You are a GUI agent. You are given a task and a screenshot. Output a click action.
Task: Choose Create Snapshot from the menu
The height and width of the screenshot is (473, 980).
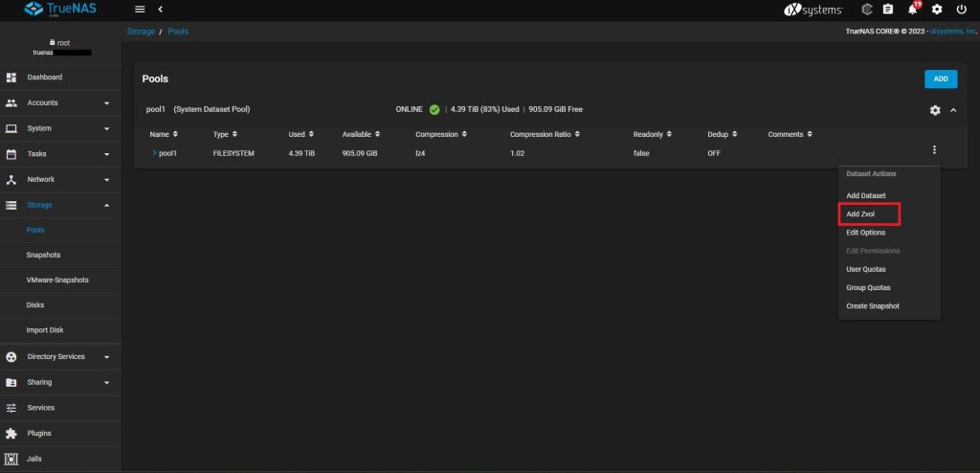click(x=873, y=306)
